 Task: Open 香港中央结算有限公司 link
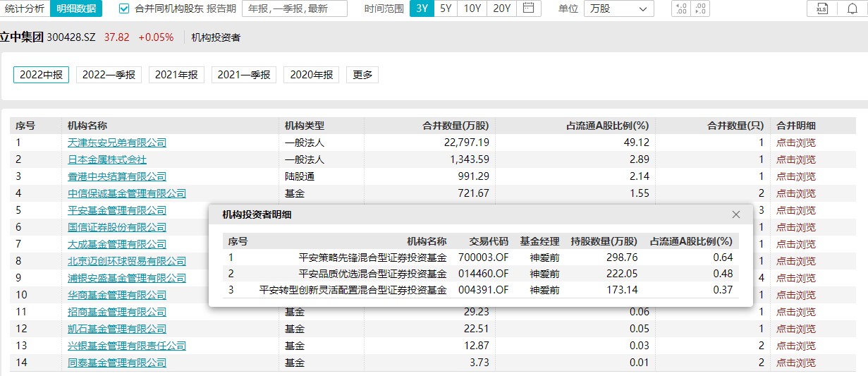pyautogui.click(x=117, y=176)
